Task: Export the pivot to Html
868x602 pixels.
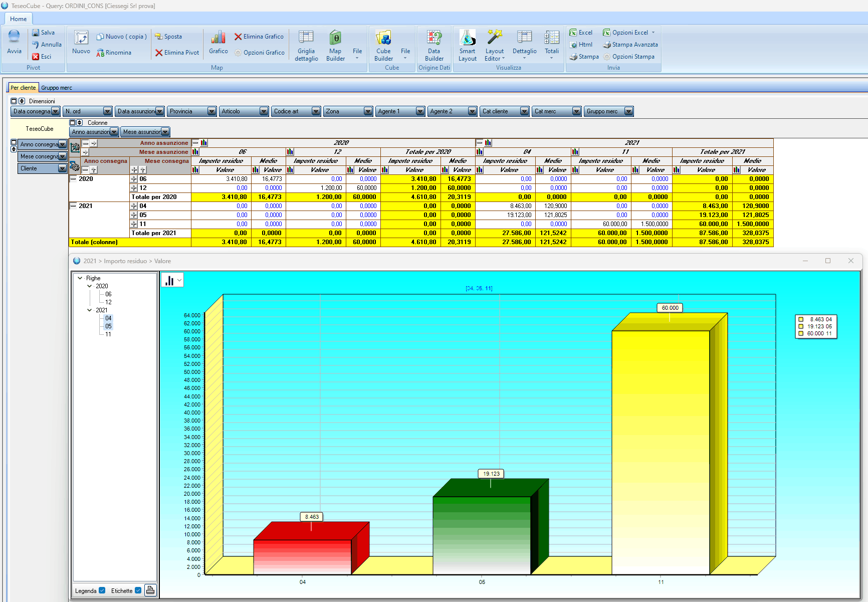Action: click(581, 45)
